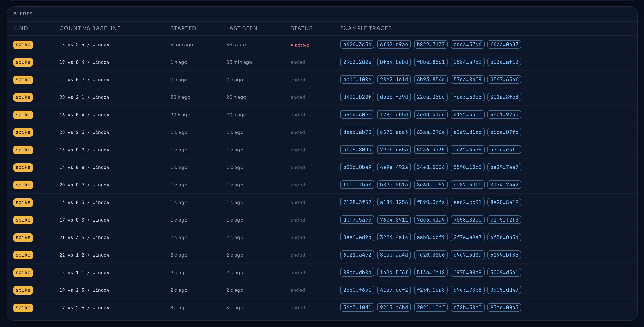The height and width of the screenshot is (327, 644).
Task: Open example trace 93ae…0065
Action: click(x=504, y=307)
